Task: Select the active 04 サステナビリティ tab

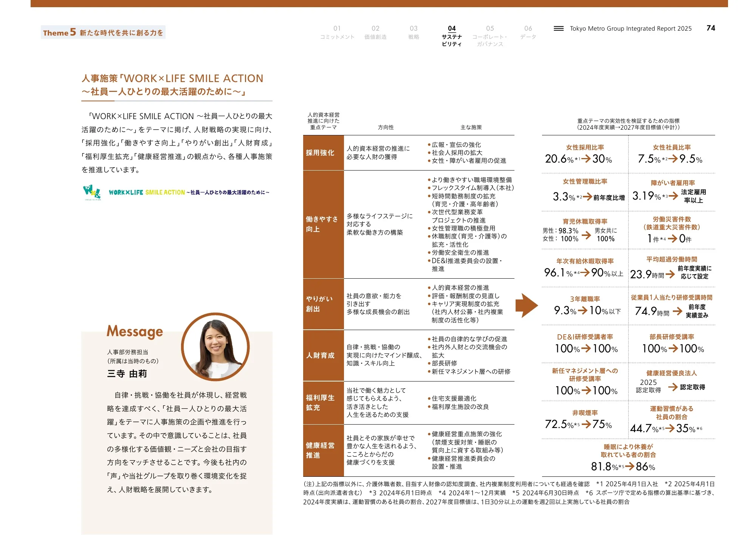Action: click(x=452, y=36)
